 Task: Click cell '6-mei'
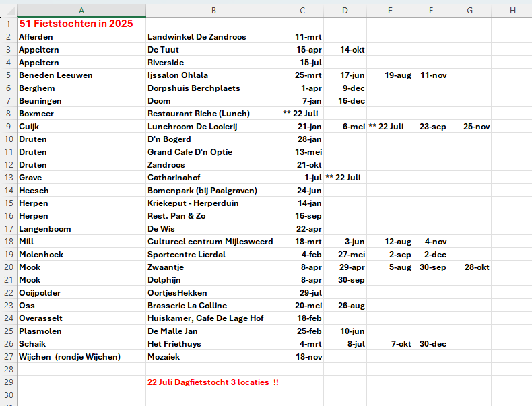pyautogui.click(x=345, y=127)
